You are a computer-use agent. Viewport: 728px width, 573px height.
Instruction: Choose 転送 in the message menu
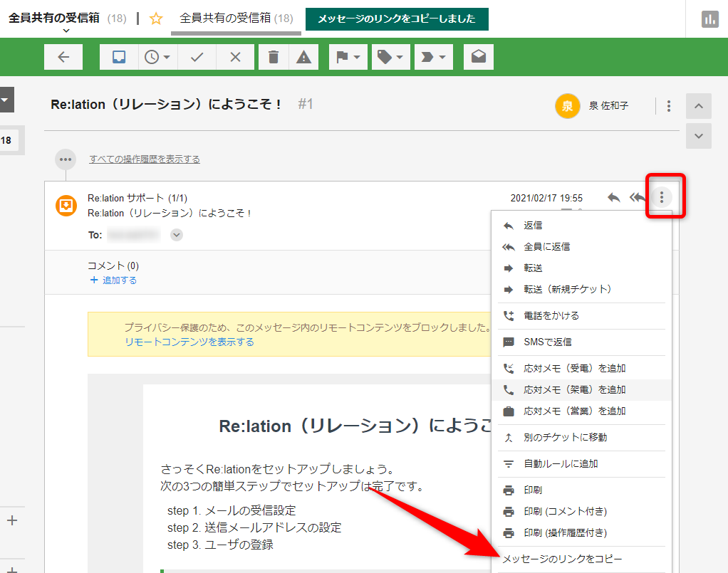(x=581, y=268)
